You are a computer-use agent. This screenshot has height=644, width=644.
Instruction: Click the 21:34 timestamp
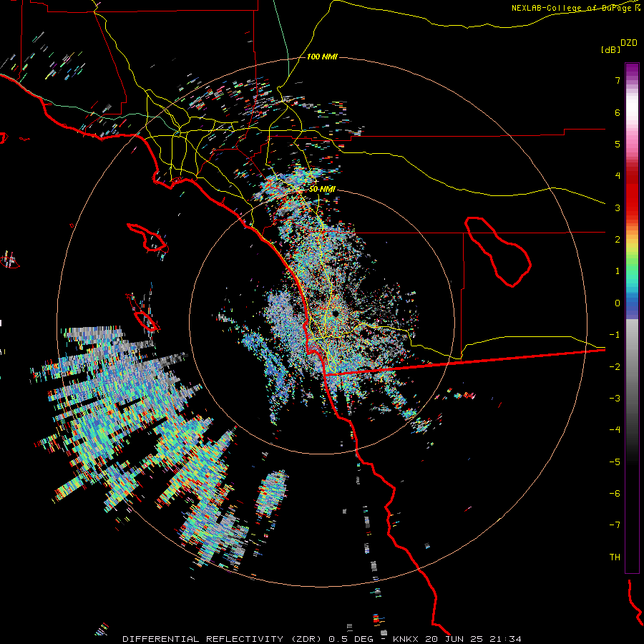click(507, 639)
